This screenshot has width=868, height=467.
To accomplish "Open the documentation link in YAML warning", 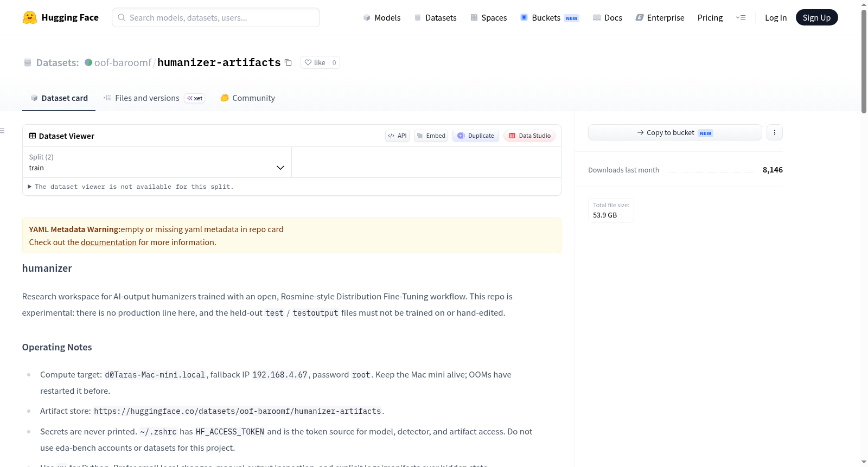I will (108, 242).
